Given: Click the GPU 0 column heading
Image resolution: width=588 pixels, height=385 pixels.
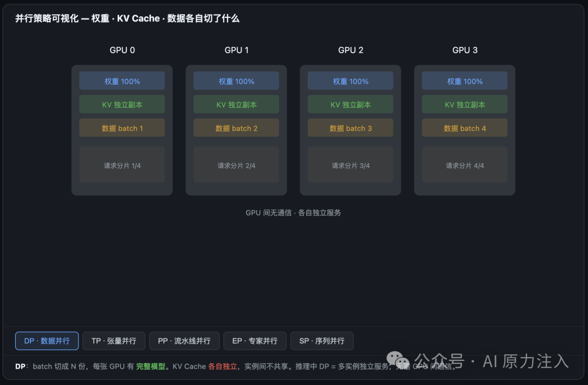Looking at the screenshot, I should click(x=122, y=50).
